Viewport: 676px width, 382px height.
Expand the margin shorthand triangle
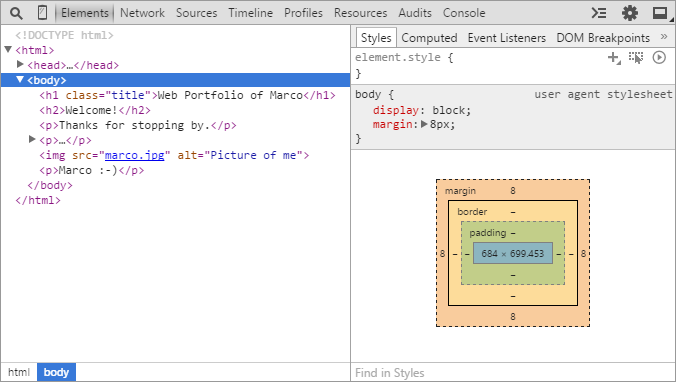point(424,124)
